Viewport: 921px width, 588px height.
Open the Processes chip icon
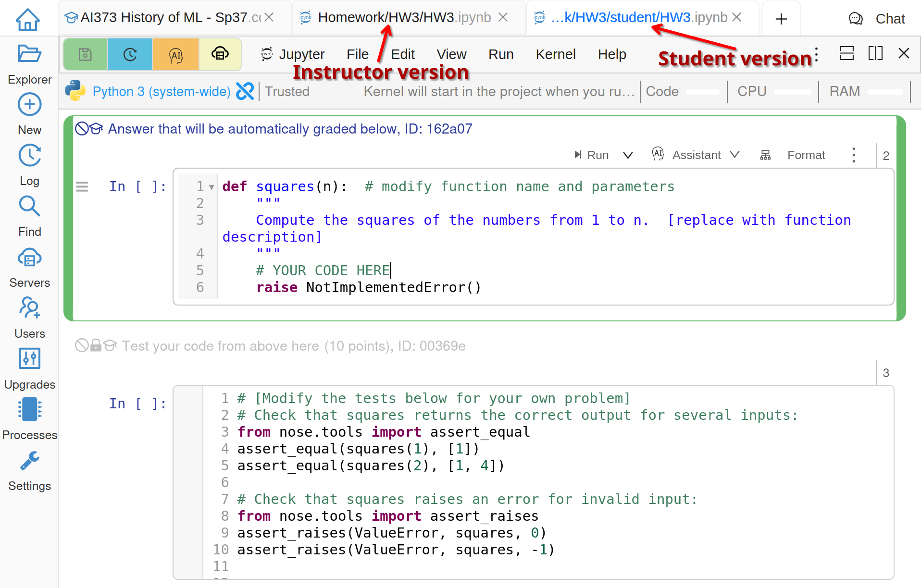coord(29,410)
